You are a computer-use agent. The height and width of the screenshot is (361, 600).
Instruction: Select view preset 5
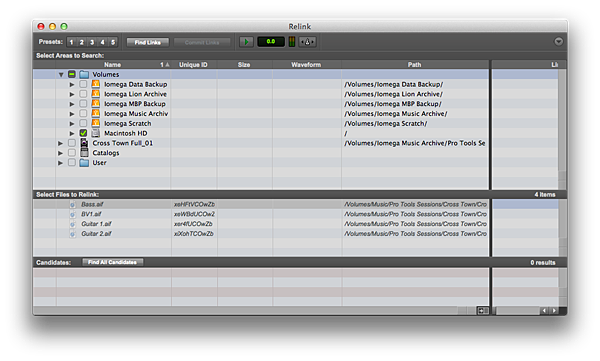coord(113,42)
